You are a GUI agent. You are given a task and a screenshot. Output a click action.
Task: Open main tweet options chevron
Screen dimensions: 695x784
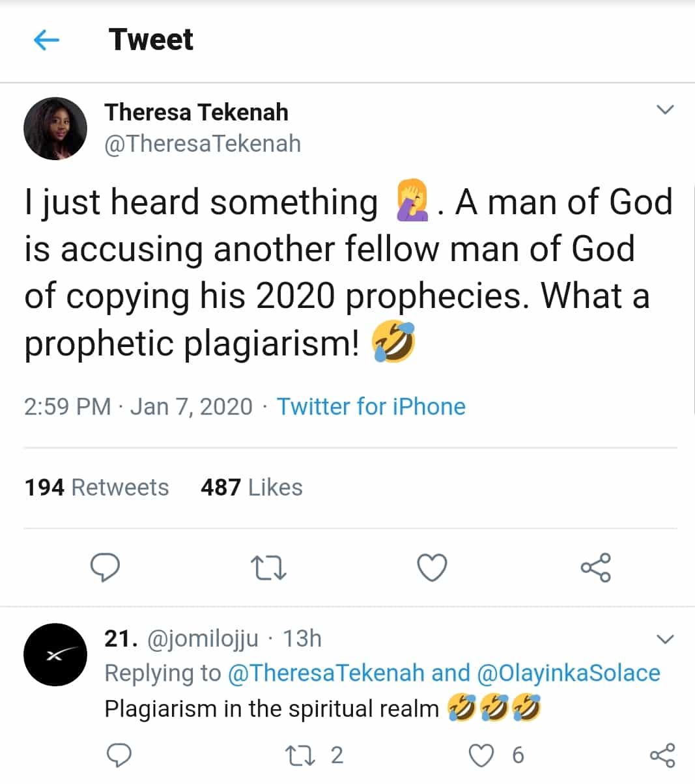coord(664,109)
